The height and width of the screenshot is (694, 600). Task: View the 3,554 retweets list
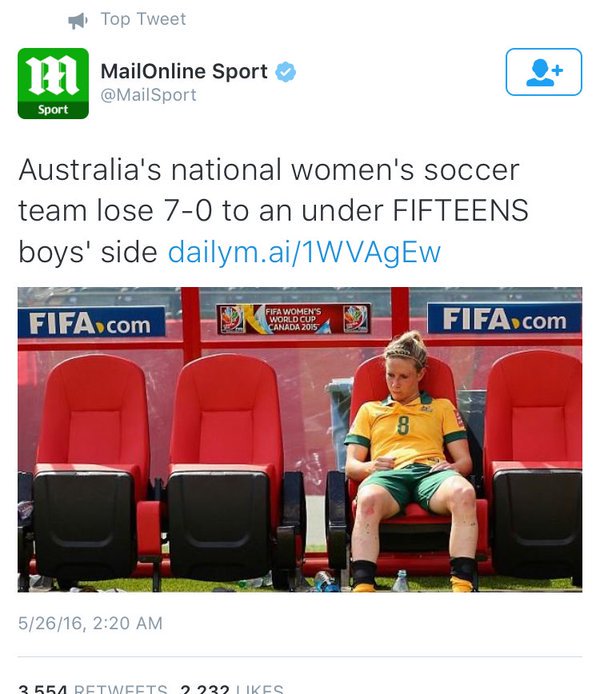(x=93, y=689)
